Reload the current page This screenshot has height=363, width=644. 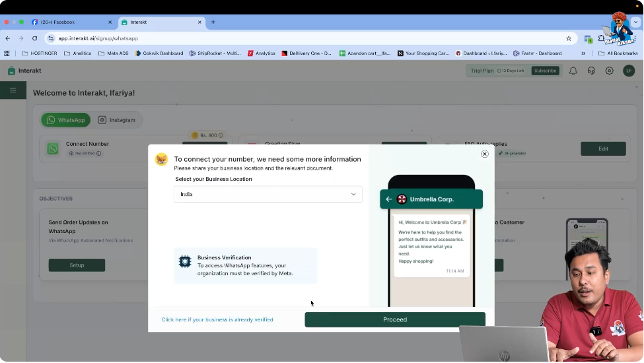coord(34,38)
